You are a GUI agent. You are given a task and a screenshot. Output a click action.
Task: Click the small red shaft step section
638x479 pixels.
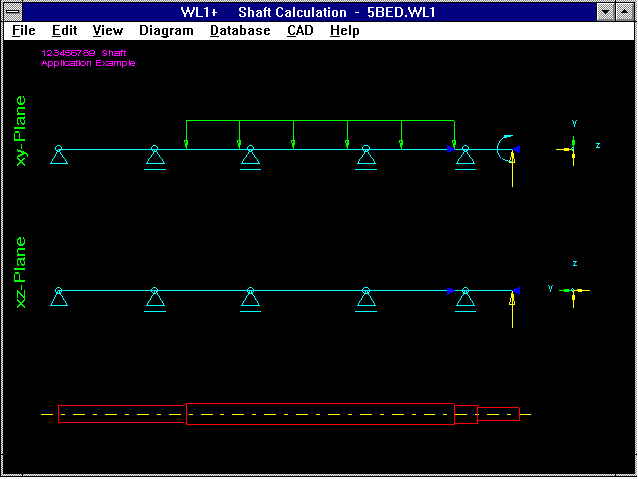(466, 414)
